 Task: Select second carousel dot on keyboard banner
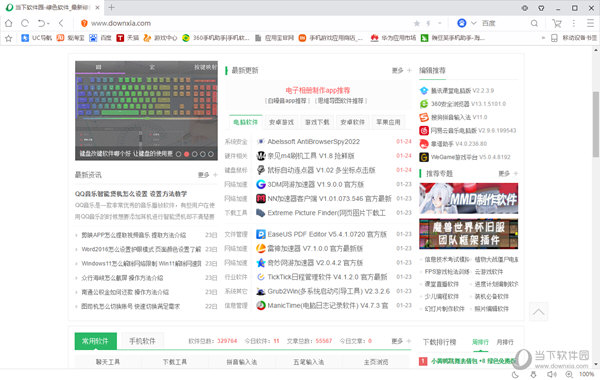186,154
